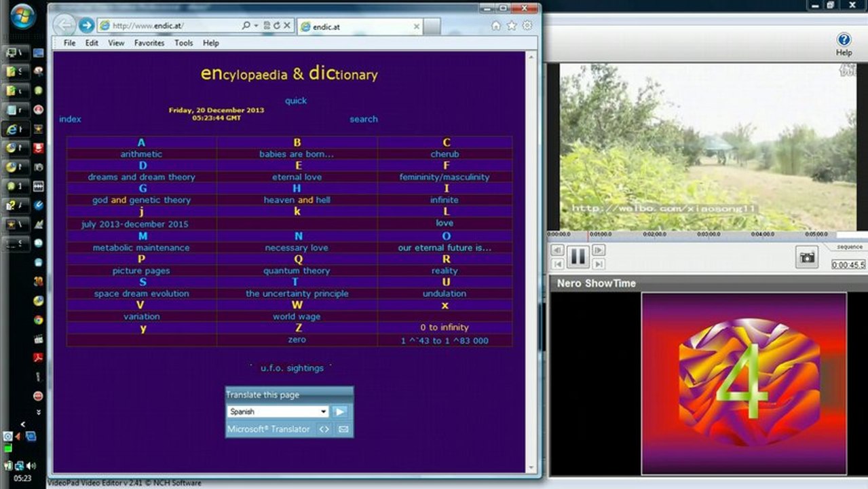Step forward one frame in preview

[x=599, y=251]
